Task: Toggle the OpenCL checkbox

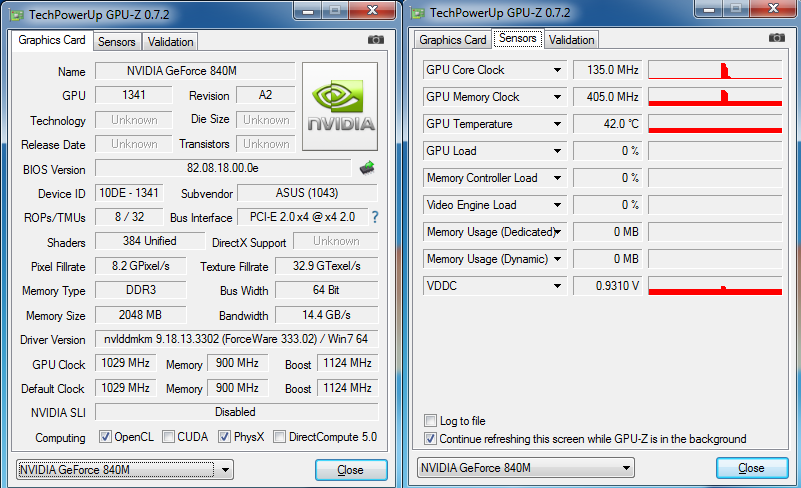Action: [x=105, y=437]
